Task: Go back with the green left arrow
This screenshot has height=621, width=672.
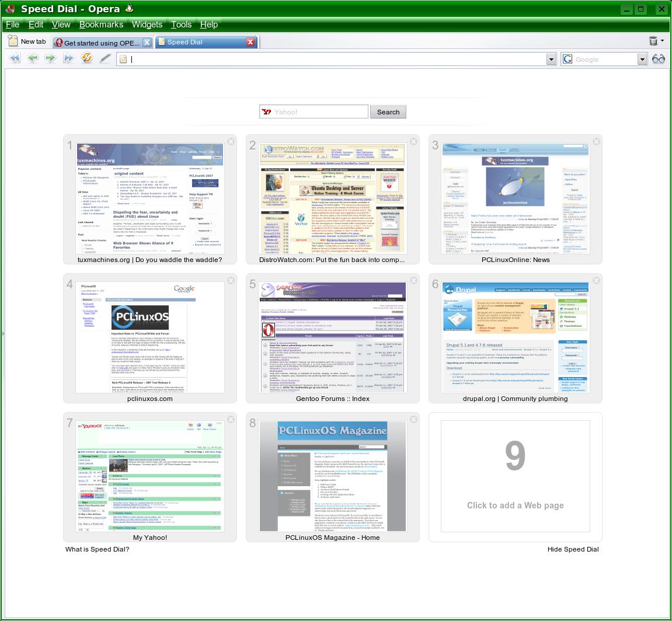Action: click(x=33, y=58)
